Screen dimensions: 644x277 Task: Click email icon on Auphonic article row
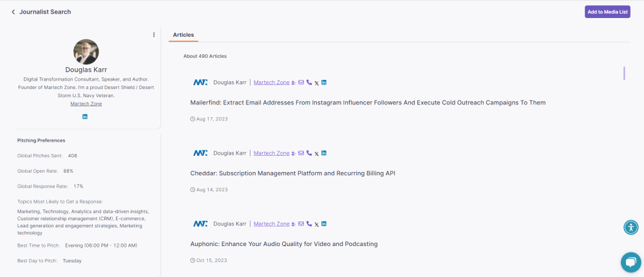[301, 224]
